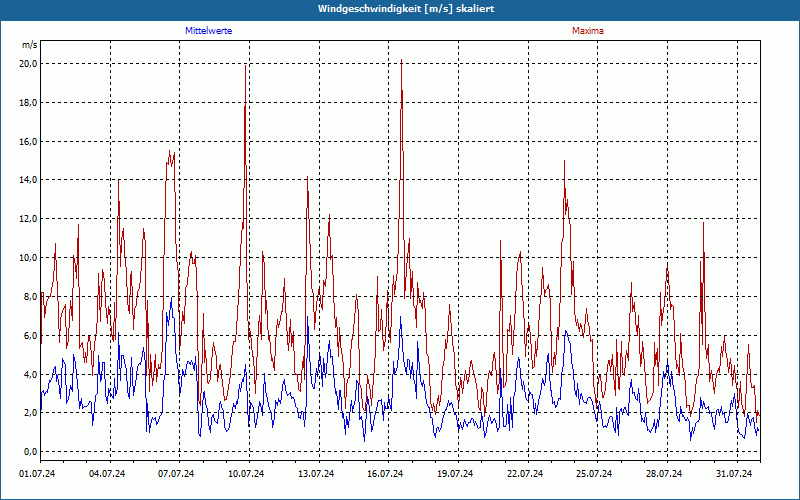Click the red peak above 20 m/s near 16.07.24

pyautogui.click(x=402, y=60)
